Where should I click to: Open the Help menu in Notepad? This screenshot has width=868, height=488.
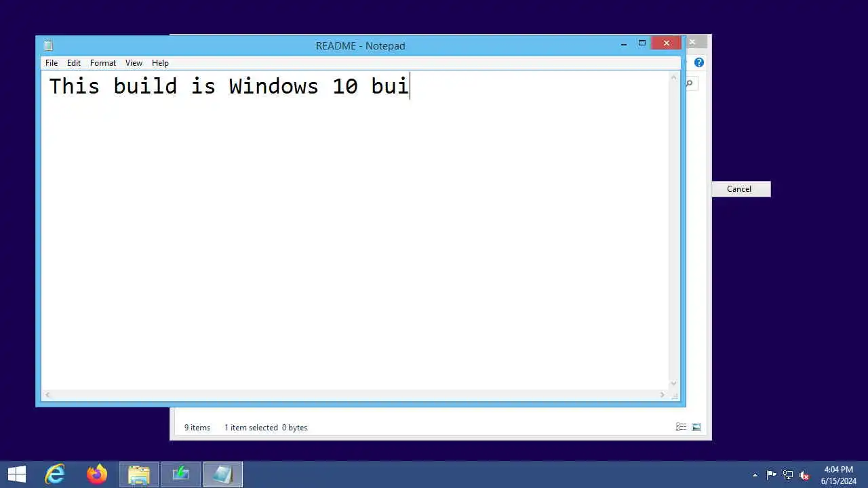pos(160,63)
